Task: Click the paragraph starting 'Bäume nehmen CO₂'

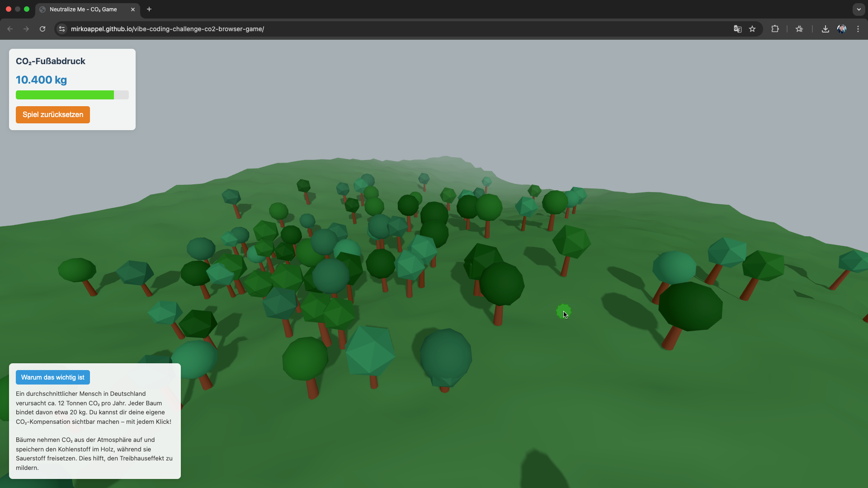Action: click(94, 454)
